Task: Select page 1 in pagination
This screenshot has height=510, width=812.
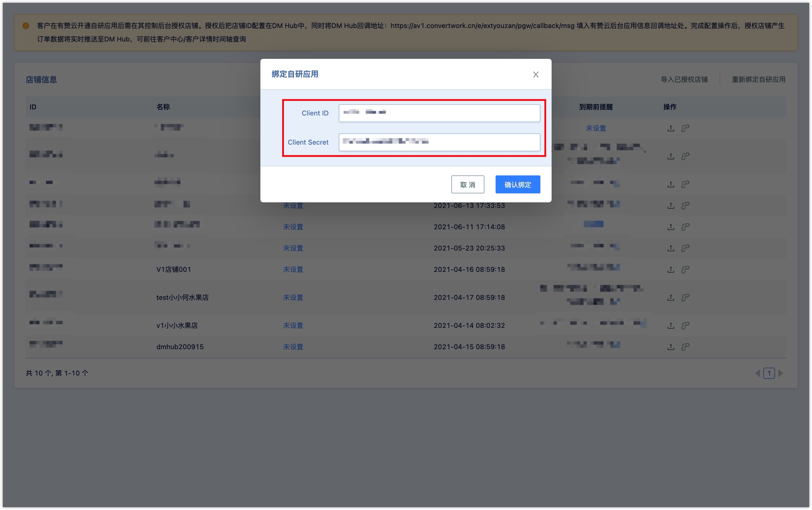Action: tap(769, 373)
